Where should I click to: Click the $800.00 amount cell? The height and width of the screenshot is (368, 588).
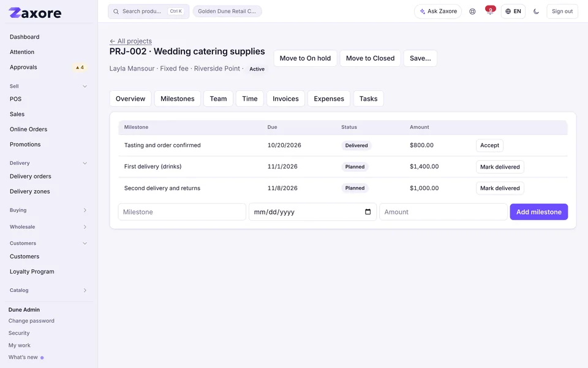[x=421, y=145]
